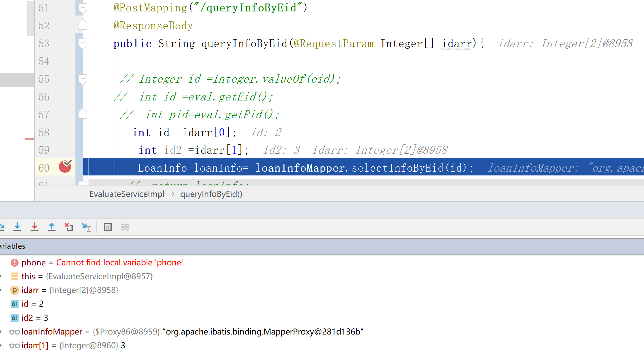Select the Variables panel header tab

[12, 246]
